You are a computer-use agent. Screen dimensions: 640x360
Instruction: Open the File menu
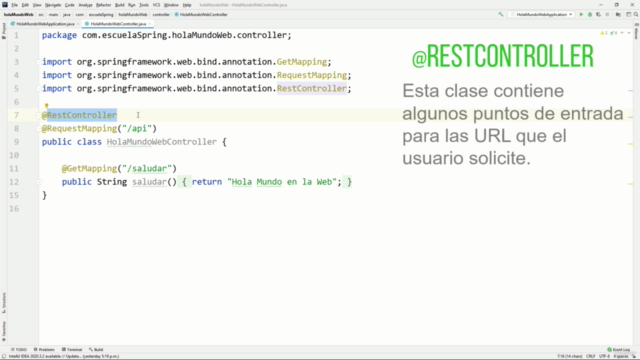click(15, 5)
